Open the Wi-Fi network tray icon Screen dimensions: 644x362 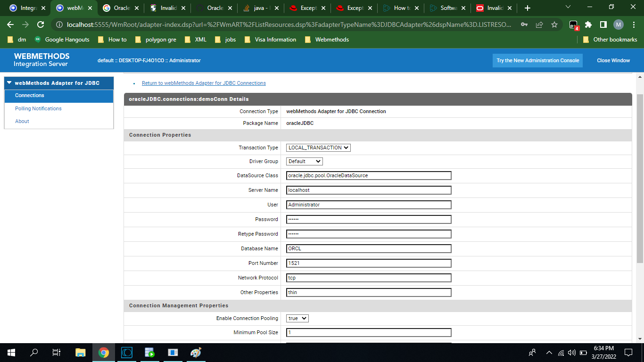click(x=561, y=352)
